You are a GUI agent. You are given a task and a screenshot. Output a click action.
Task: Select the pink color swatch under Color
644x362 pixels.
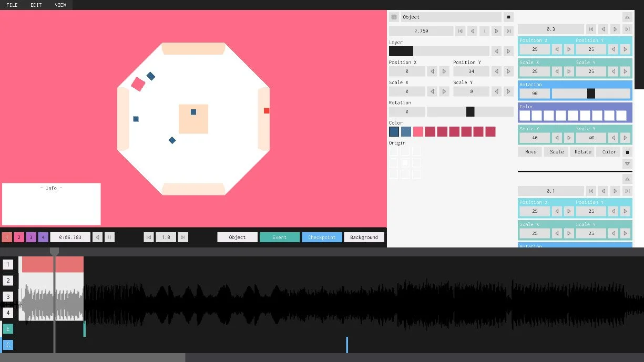418,132
